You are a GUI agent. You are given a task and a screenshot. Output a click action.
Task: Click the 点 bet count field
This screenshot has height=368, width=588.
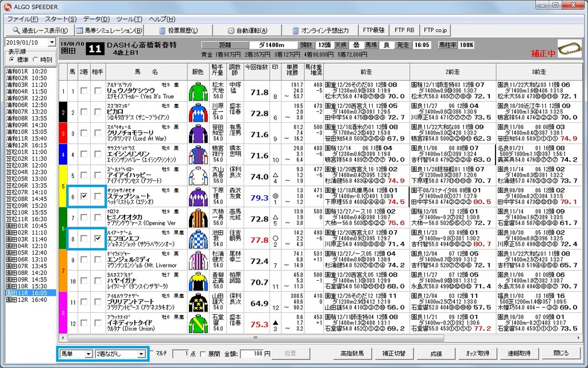[181, 354]
